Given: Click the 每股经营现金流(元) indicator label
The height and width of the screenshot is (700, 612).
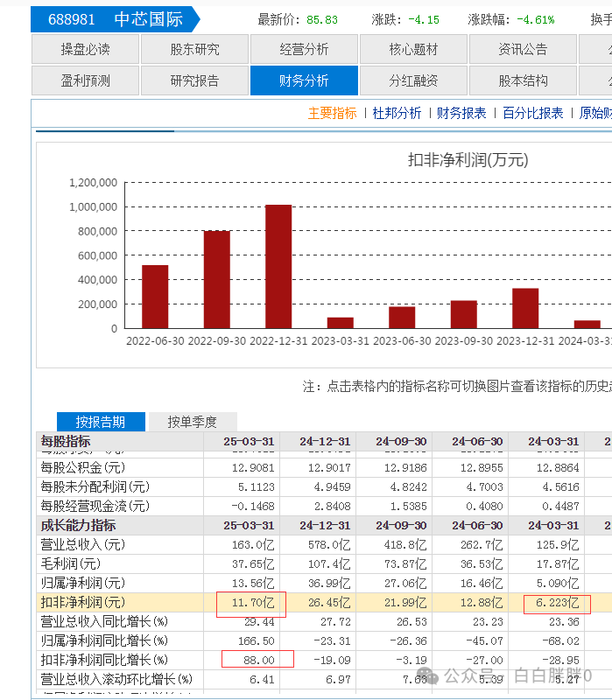Looking at the screenshot, I should [95, 507].
